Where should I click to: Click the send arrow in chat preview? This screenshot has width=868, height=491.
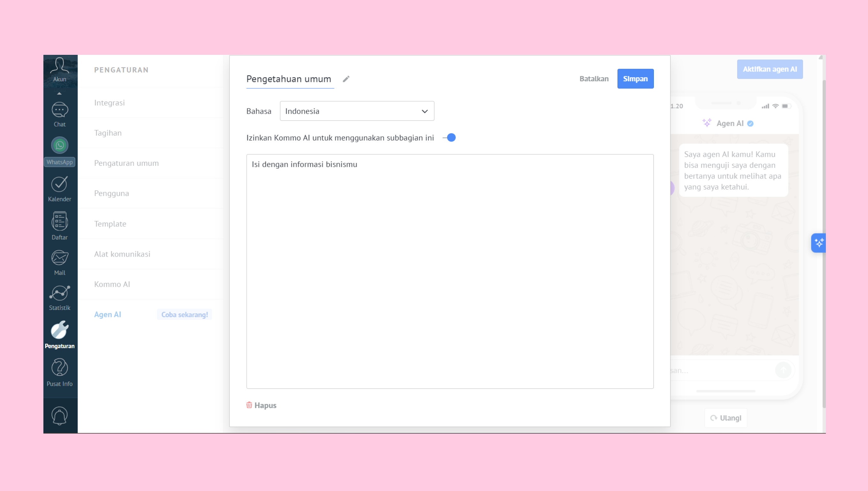[783, 370]
